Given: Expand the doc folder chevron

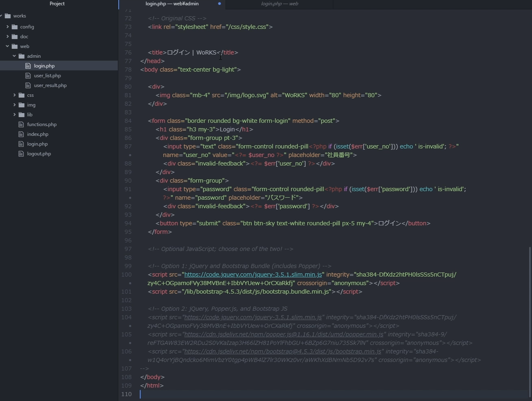Looking at the screenshot, I should [x=7, y=37].
